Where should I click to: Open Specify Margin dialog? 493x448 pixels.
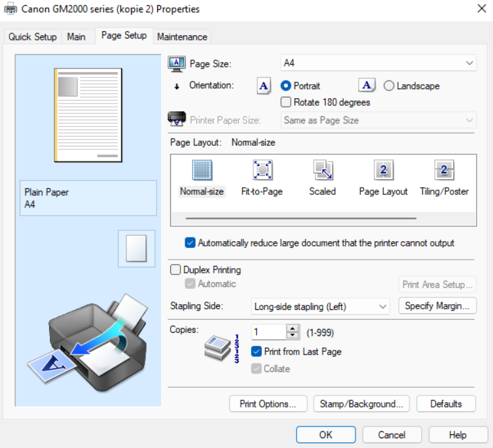(x=437, y=305)
